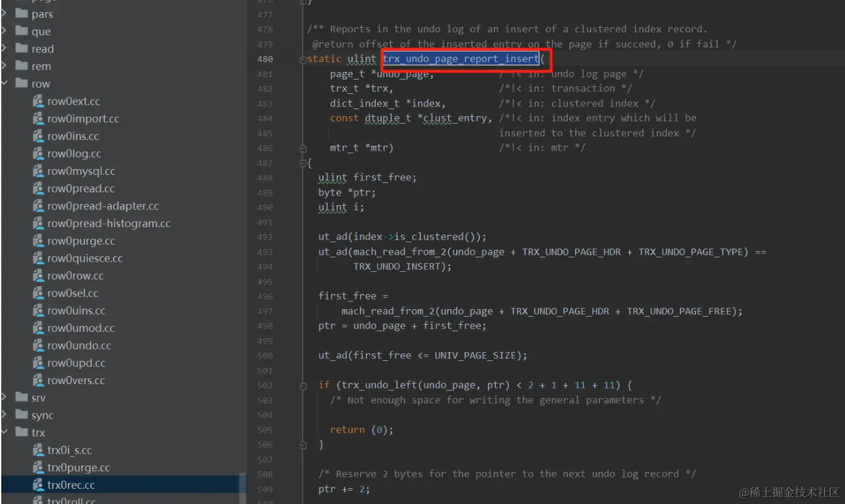Viewport: 845px width, 504px height.
Task: Click the que folder icon
Action: coord(21,31)
